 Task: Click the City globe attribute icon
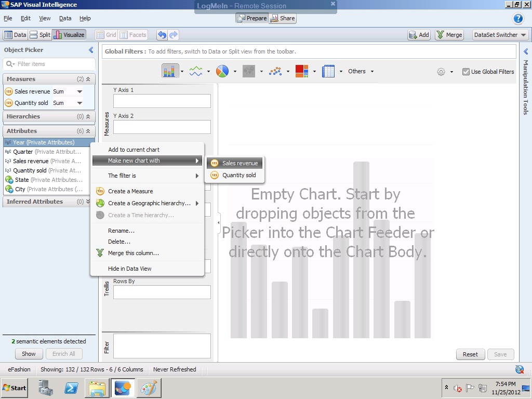(x=9, y=189)
